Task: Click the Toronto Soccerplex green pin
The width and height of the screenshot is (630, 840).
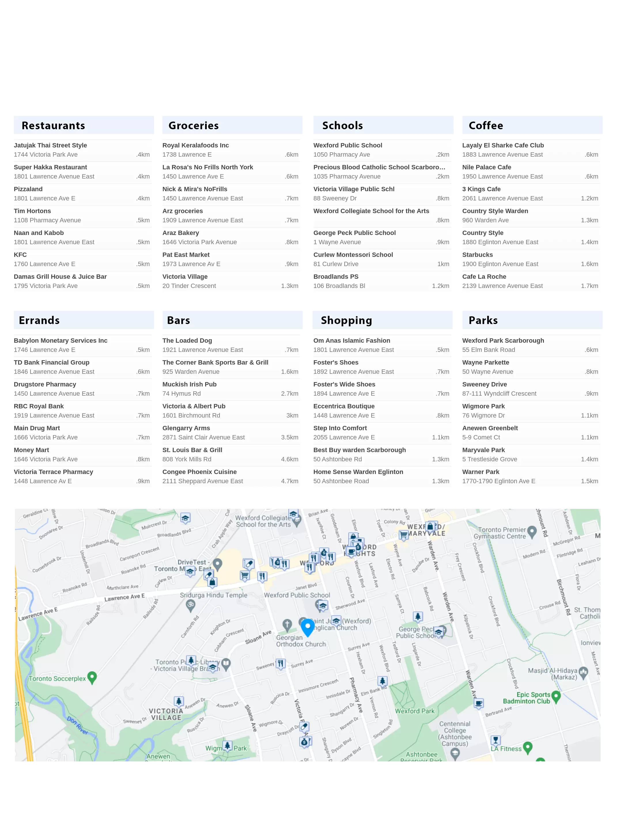Action: point(92,677)
